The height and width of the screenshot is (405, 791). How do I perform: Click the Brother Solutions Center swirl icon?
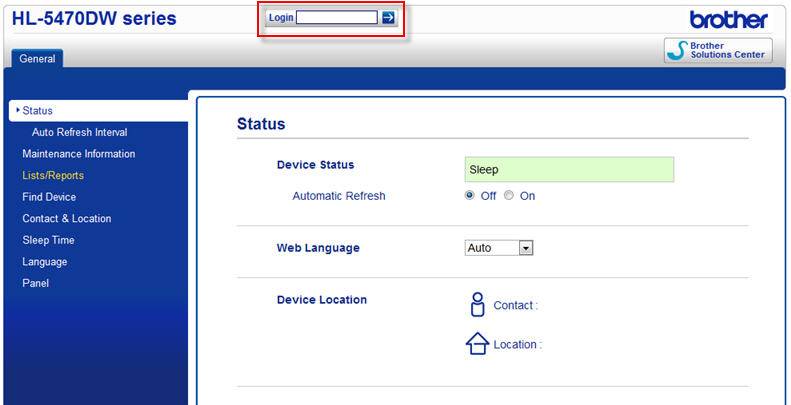[x=679, y=51]
